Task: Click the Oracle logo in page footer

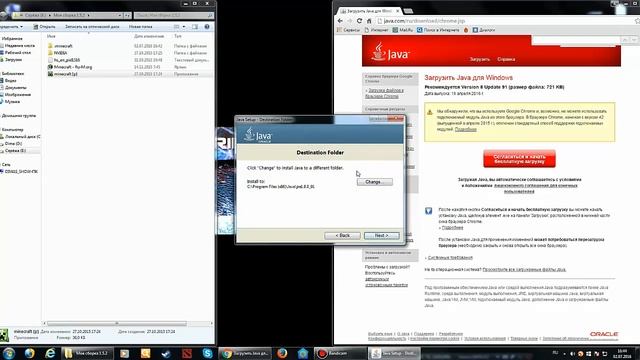Action: tap(604, 334)
